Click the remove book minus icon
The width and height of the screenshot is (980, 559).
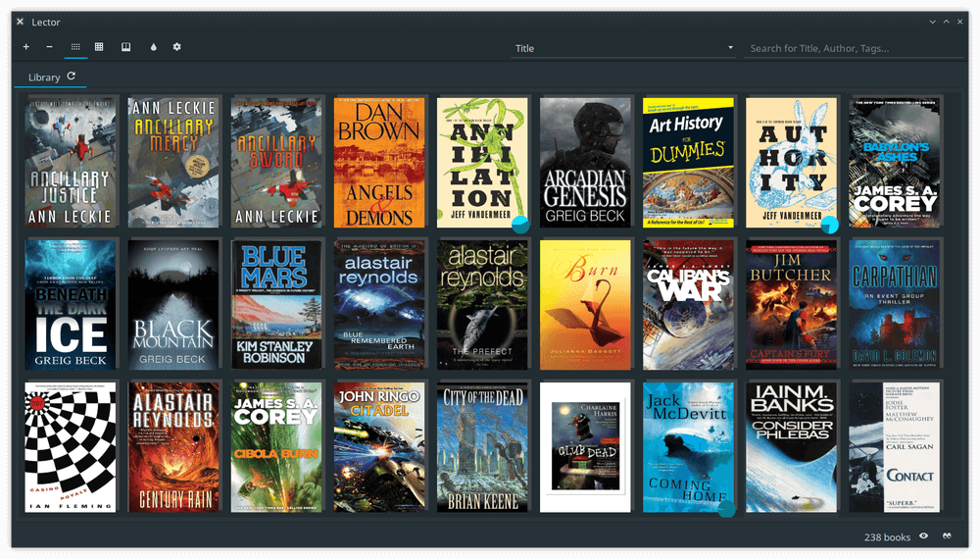point(49,47)
